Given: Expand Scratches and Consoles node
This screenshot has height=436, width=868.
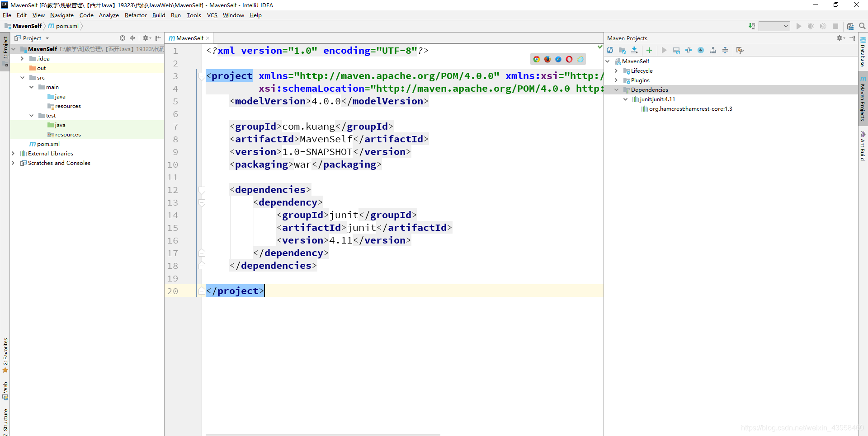Looking at the screenshot, I should point(13,163).
